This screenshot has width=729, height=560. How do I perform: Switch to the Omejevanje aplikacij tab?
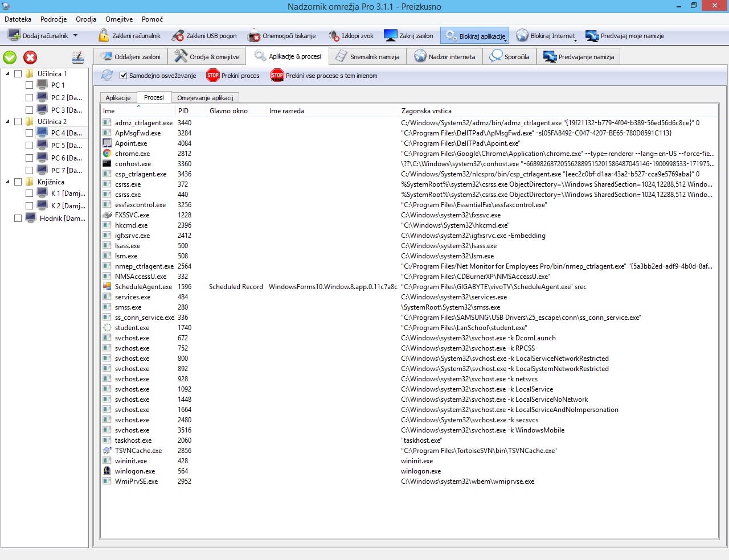coord(205,98)
